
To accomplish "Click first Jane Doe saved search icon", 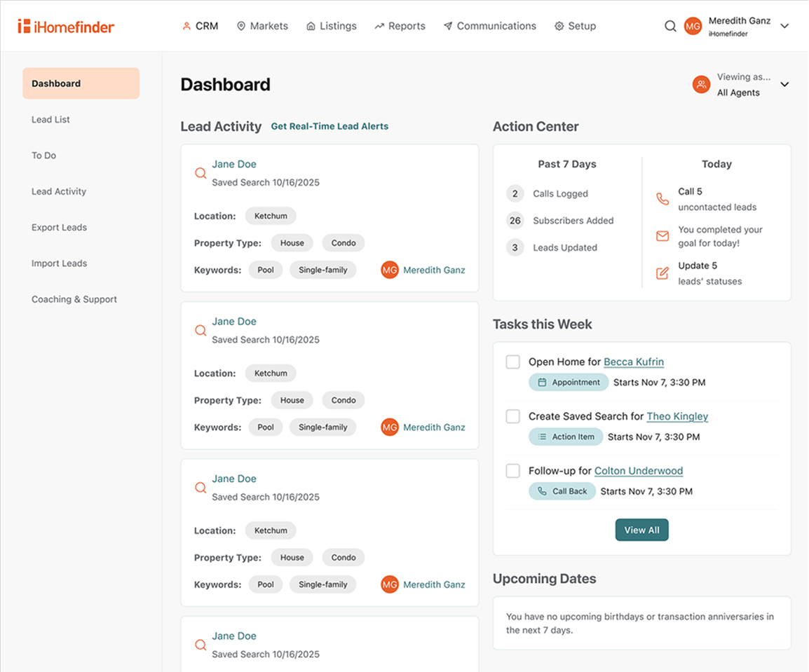I will pyautogui.click(x=200, y=173).
